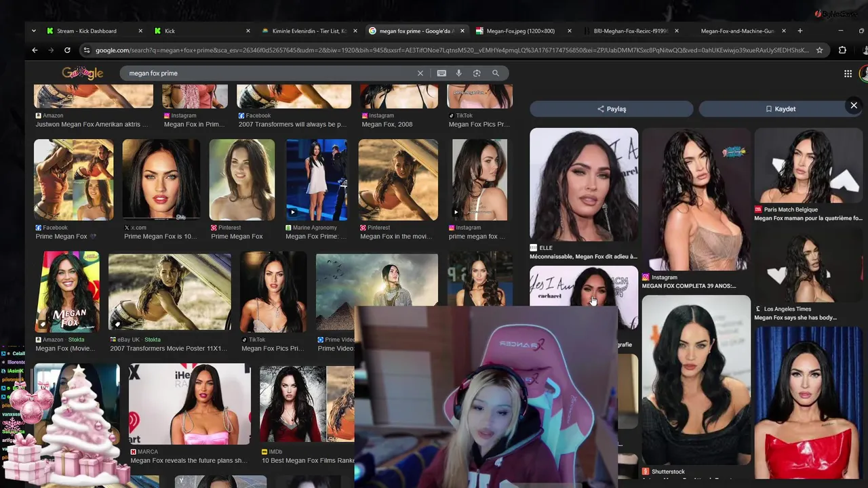Image resolution: width=868 pixels, height=488 pixels.
Task: Open a new browser tab
Action: (800, 30)
